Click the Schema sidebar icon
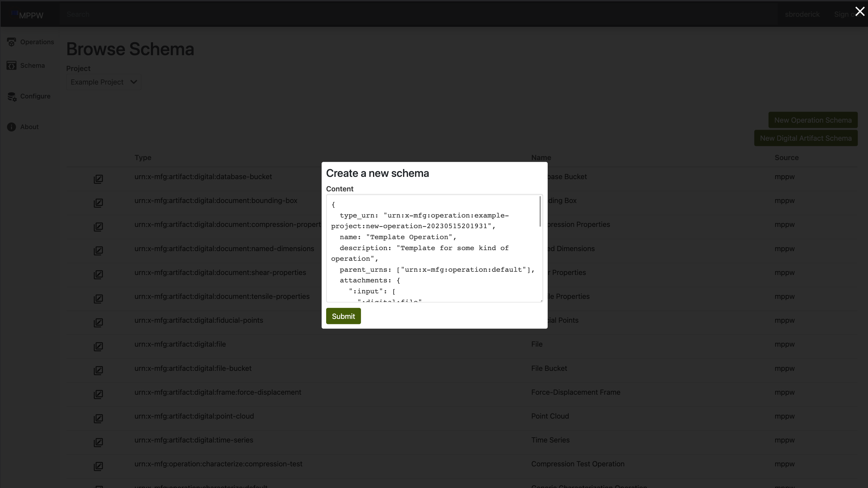This screenshot has width=868, height=488. point(11,65)
